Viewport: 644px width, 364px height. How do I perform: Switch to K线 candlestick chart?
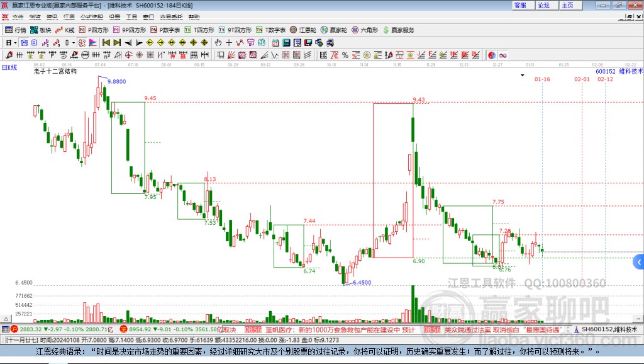[65, 30]
